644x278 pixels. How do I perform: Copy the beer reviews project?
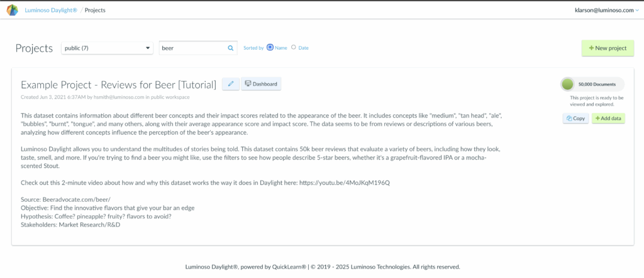[x=575, y=118]
